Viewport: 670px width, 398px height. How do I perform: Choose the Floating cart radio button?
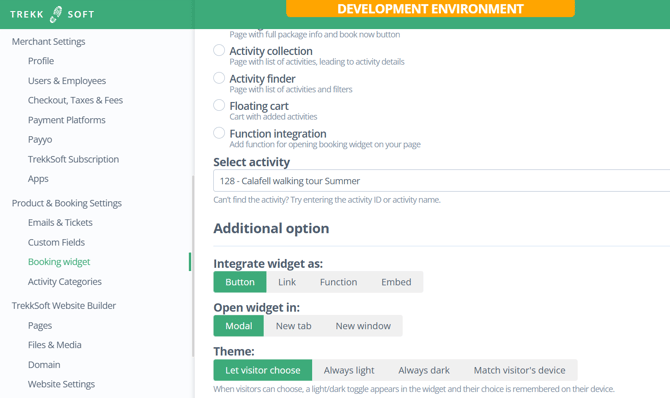[x=219, y=105]
